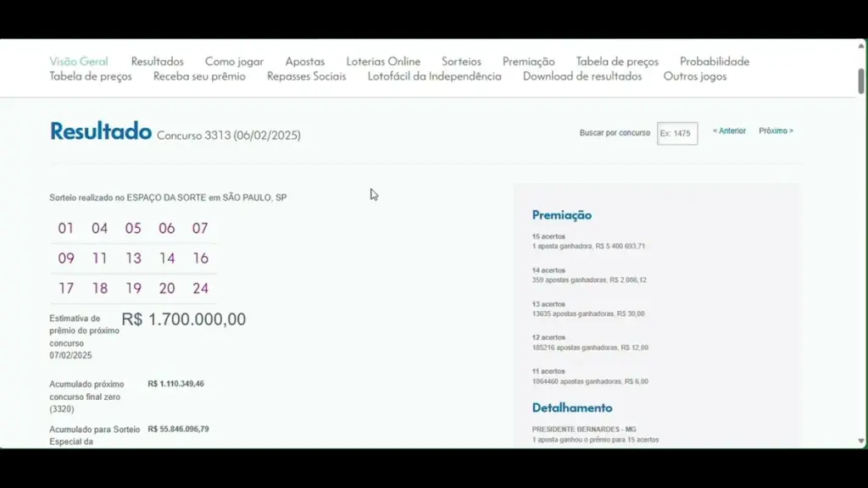868x488 pixels.
Task: Click the 13 acertos prize row
Action: coord(588,308)
